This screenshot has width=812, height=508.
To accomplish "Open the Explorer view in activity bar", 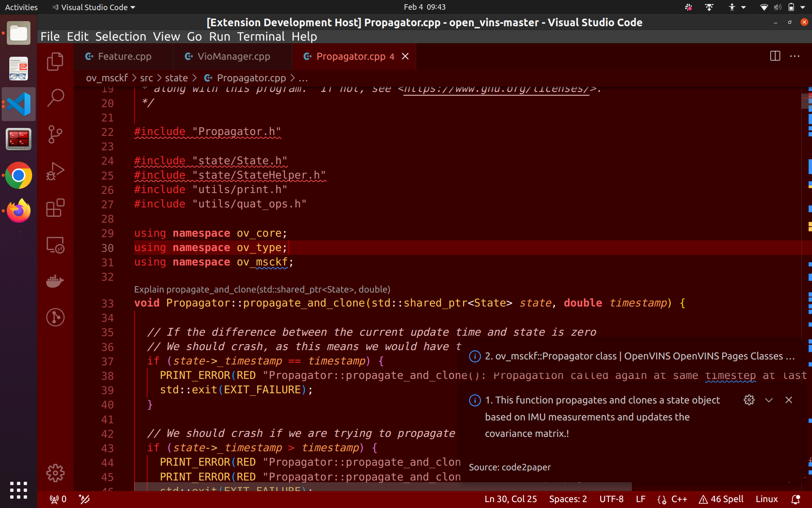I will click(x=55, y=62).
